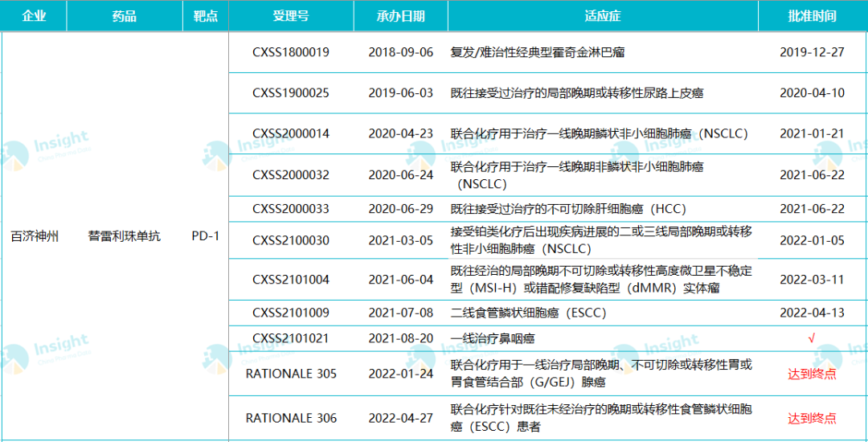
Task: Click the 承办日期 column header
Action: click(x=401, y=15)
